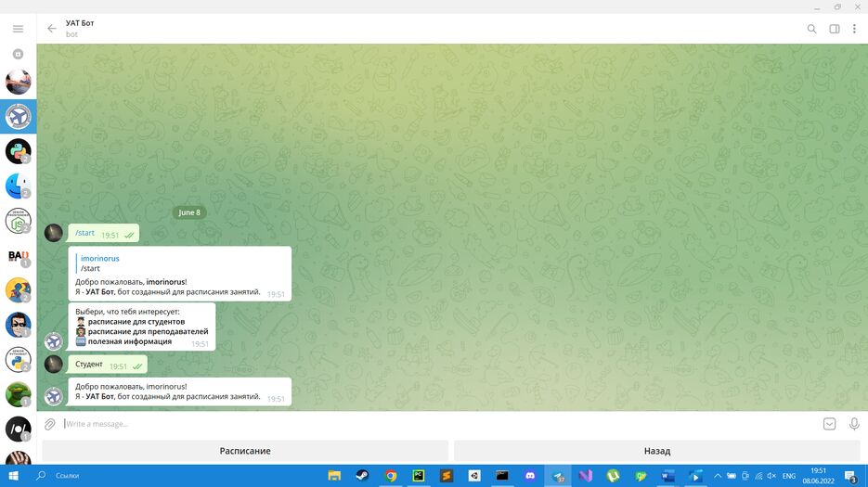Click 'полезная информация' text

point(130,341)
